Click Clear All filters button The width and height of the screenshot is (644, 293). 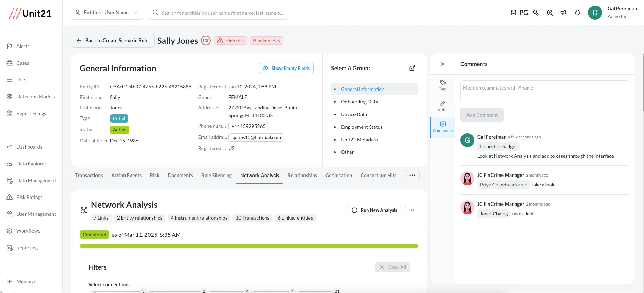(393, 267)
